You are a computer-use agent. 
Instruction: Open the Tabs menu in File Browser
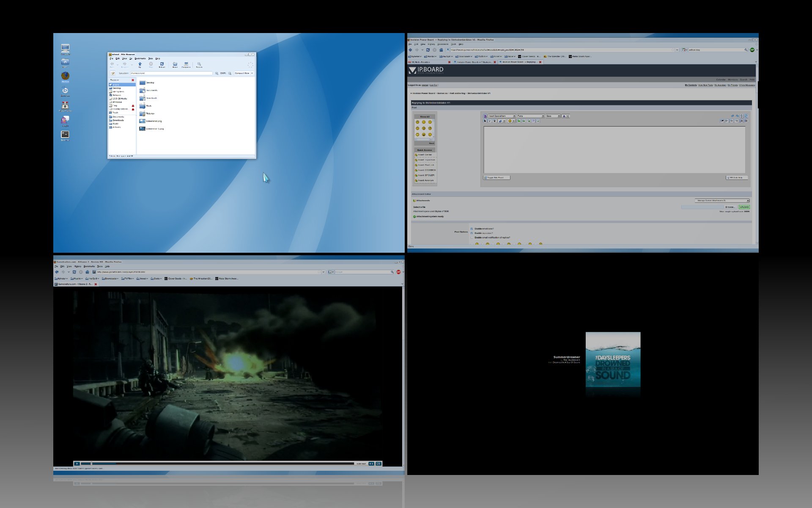pyautogui.click(x=150, y=58)
